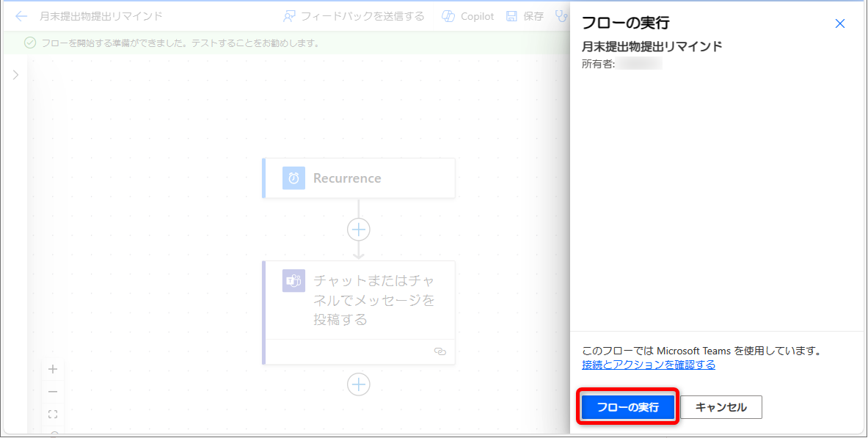Insert step using plus below Recurrence

click(358, 230)
